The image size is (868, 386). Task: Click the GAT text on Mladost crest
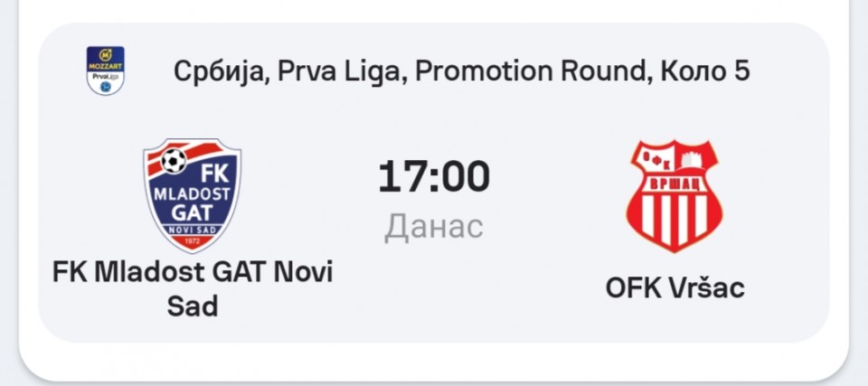[x=192, y=213]
